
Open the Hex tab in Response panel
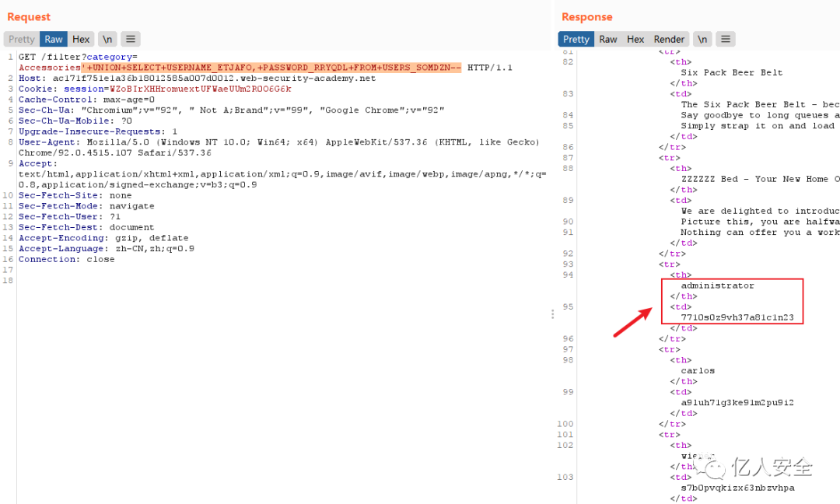(x=635, y=39)
